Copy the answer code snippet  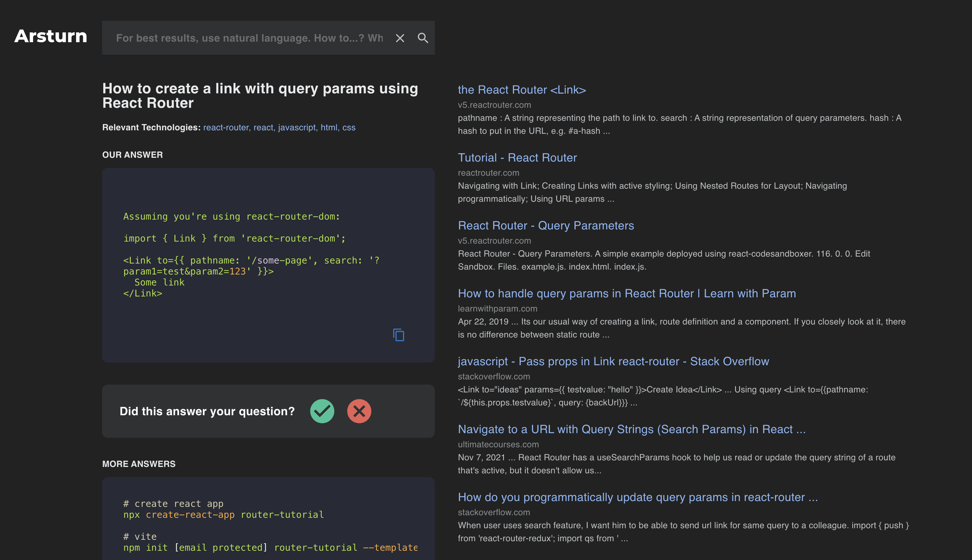tap(398, 335)
